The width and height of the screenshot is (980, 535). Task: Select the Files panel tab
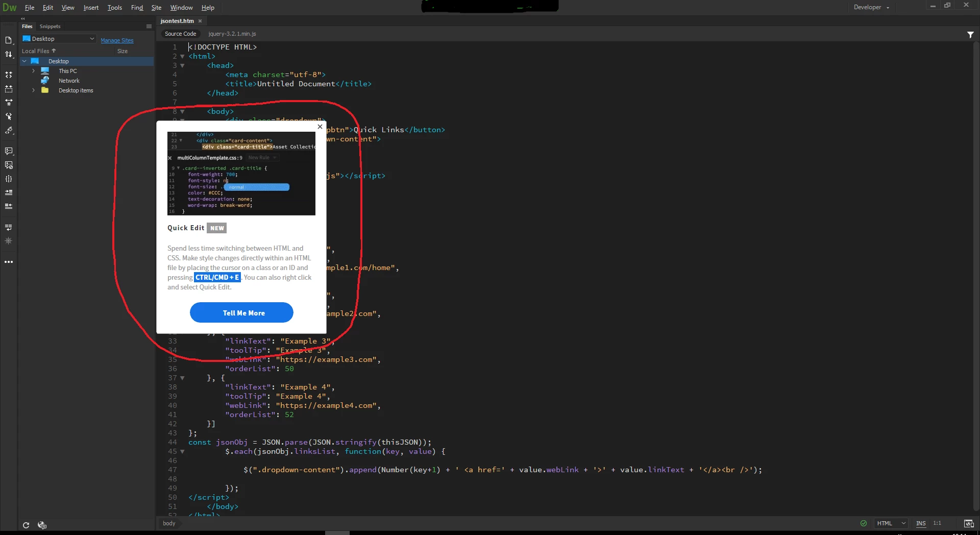(27, 27)
